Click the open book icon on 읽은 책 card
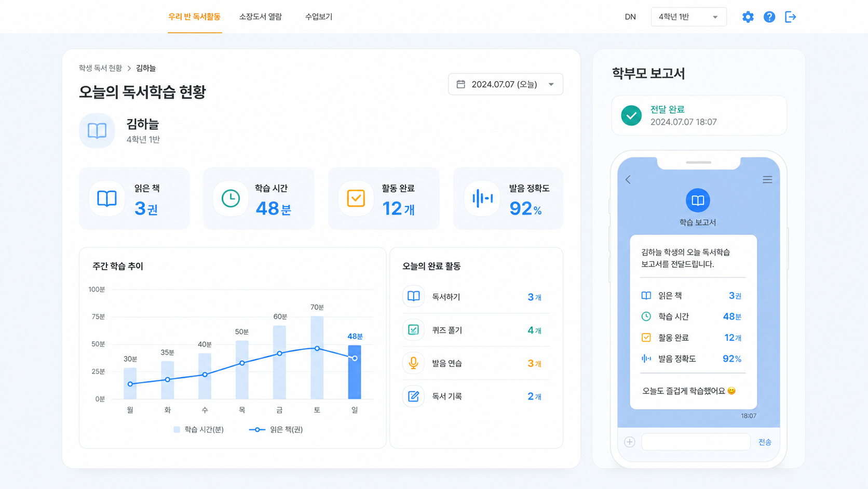868x489 pixels. click(107, 199)
